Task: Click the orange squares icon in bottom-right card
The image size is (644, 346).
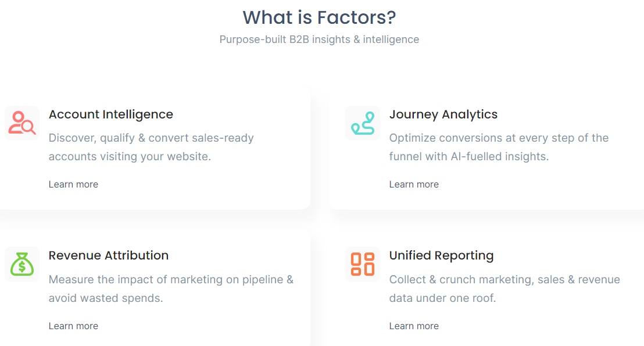Action: 362,264
